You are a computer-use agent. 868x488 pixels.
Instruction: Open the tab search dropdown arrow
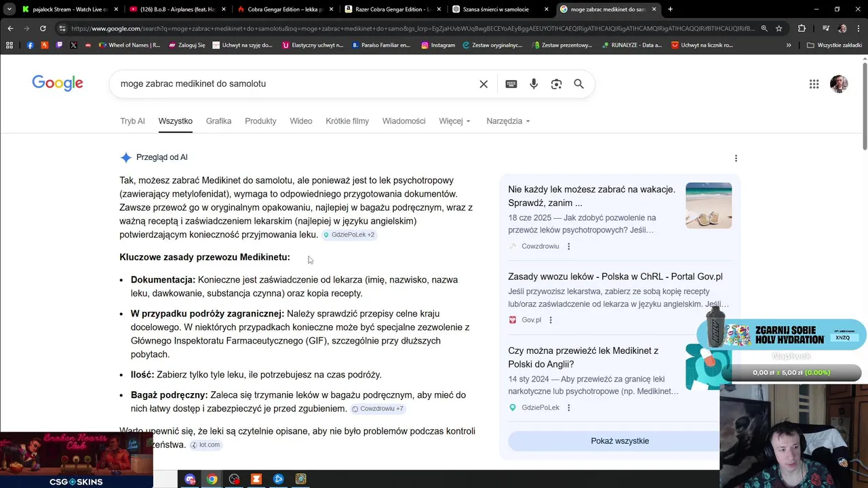tap(9, 9)
